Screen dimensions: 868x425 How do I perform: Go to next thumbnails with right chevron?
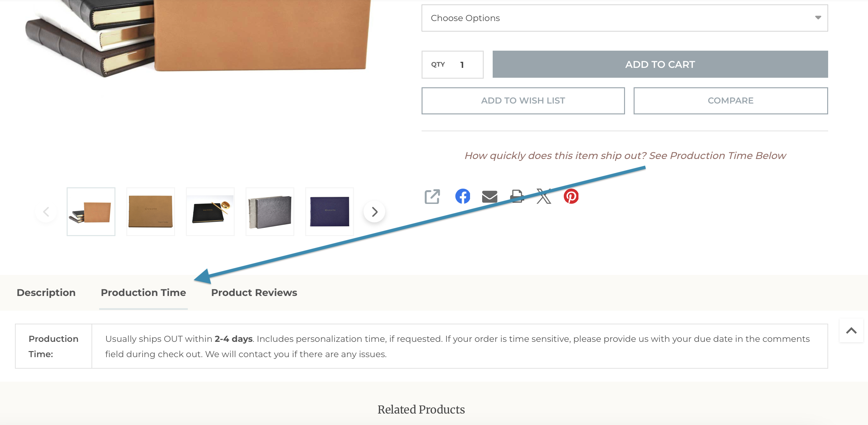pyautogui.click(x=374, y=212)
